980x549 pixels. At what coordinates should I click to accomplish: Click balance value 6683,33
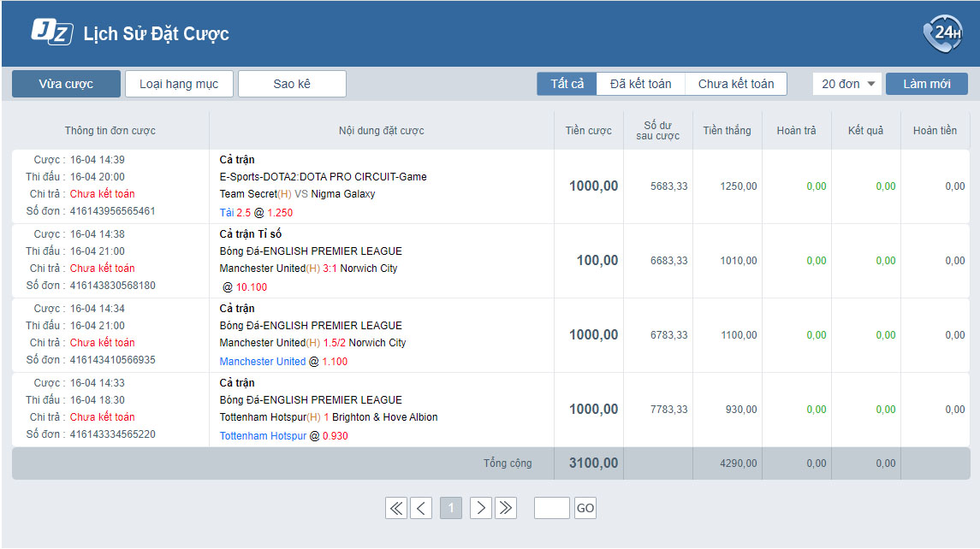(x=668, y=261)
